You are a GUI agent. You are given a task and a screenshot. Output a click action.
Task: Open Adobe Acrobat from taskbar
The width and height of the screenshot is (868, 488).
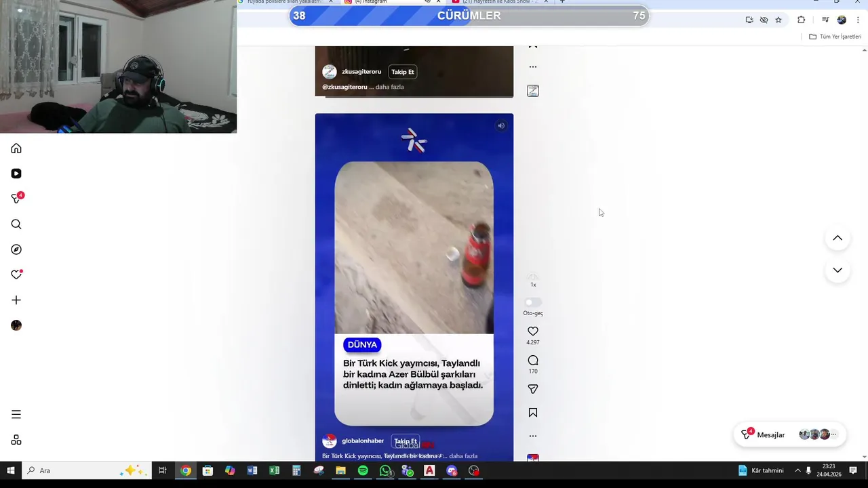click(x=429, y=470)
